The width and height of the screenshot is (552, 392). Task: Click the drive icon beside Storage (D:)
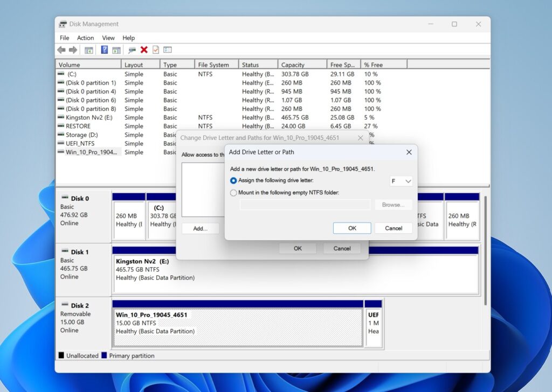point(61,135)
